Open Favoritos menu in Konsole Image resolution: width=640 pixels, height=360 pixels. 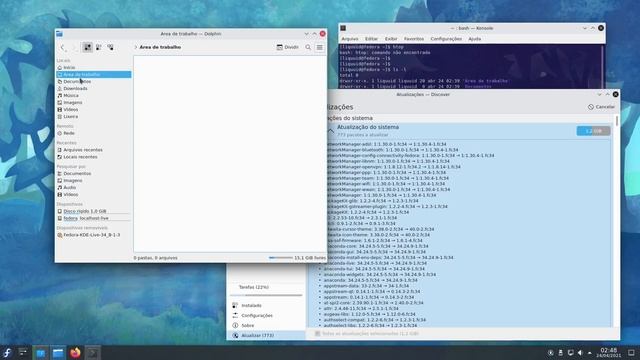coord(414,39)
